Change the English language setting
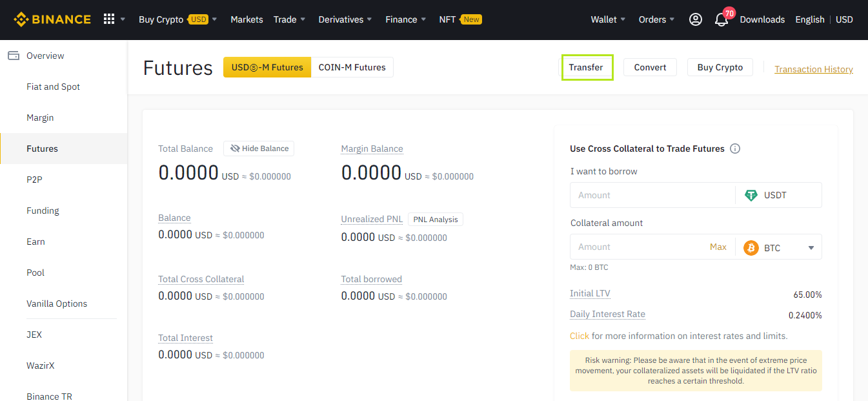Screen dimensions: 868x401 pos(810,19)
